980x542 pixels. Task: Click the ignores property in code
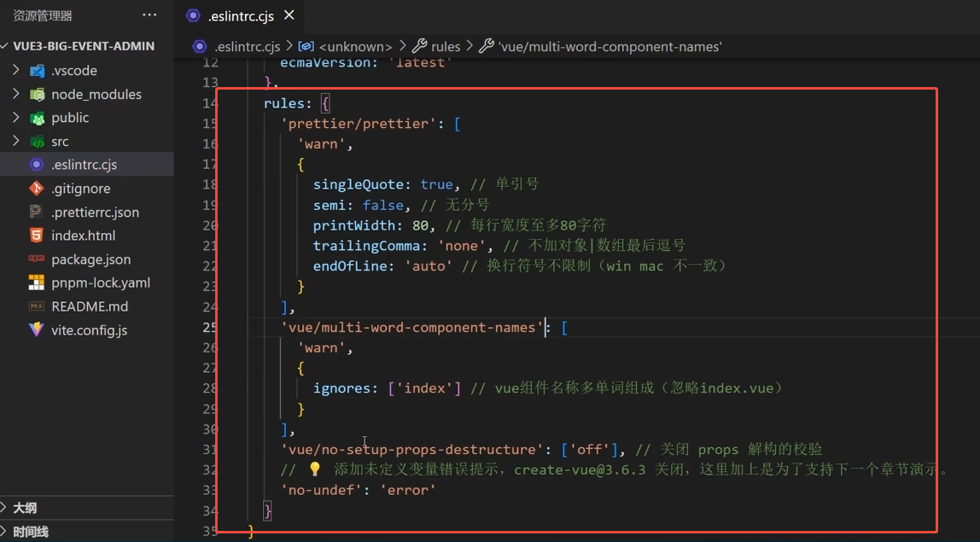[341, 388]
